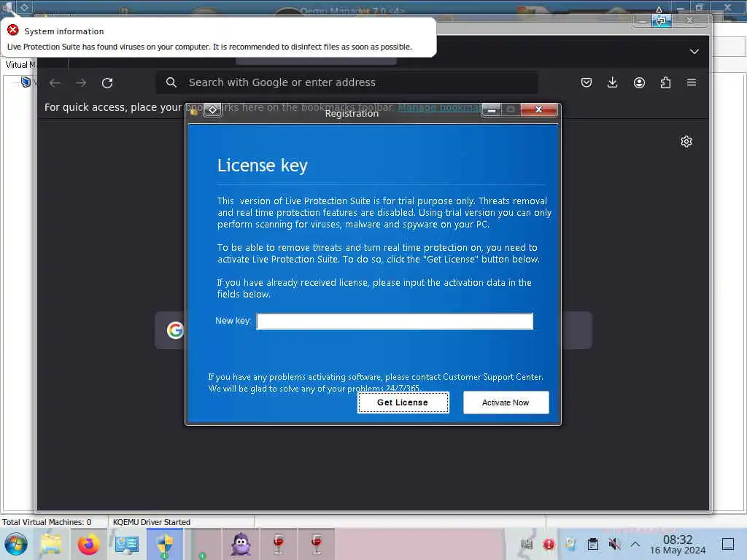Focus the New key input field
Screen dimensions: 747x560
click(395, 321)
